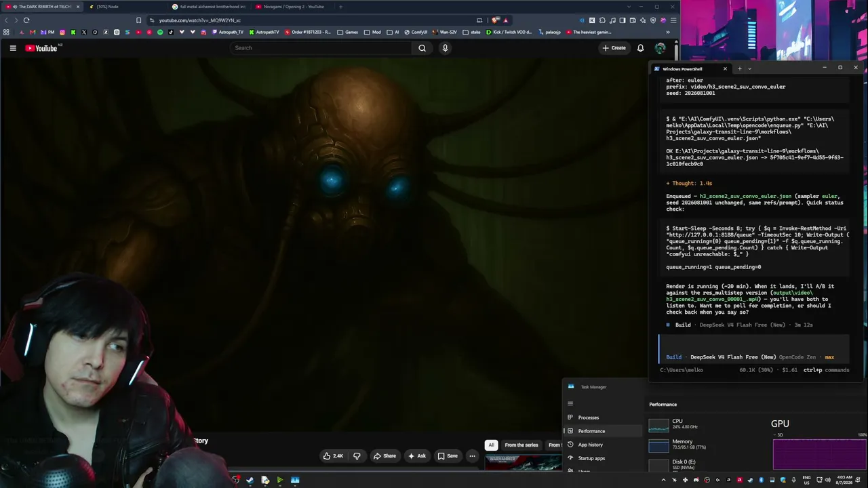The image size is (868, 488).
Task: Go back in browser history
Action: (7, 20)
